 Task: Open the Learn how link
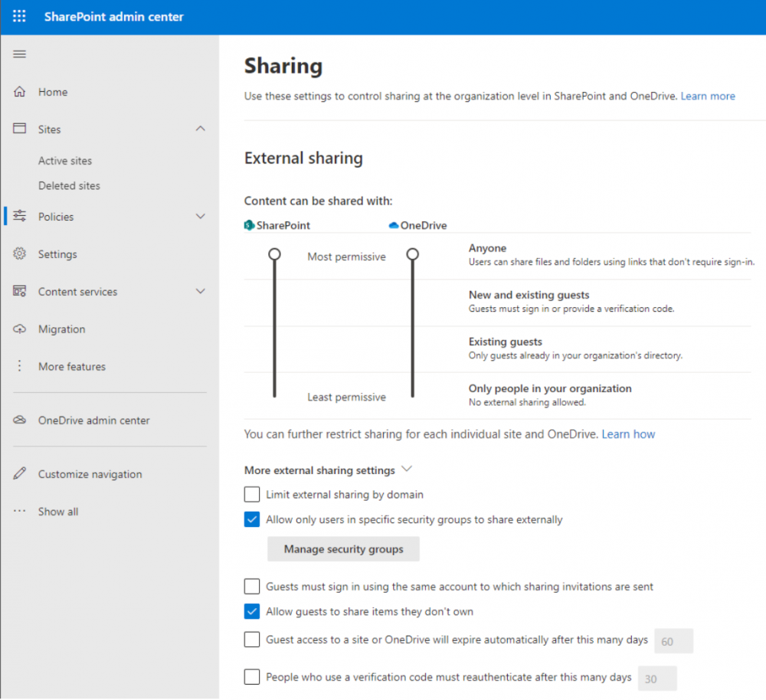point(628,434)
